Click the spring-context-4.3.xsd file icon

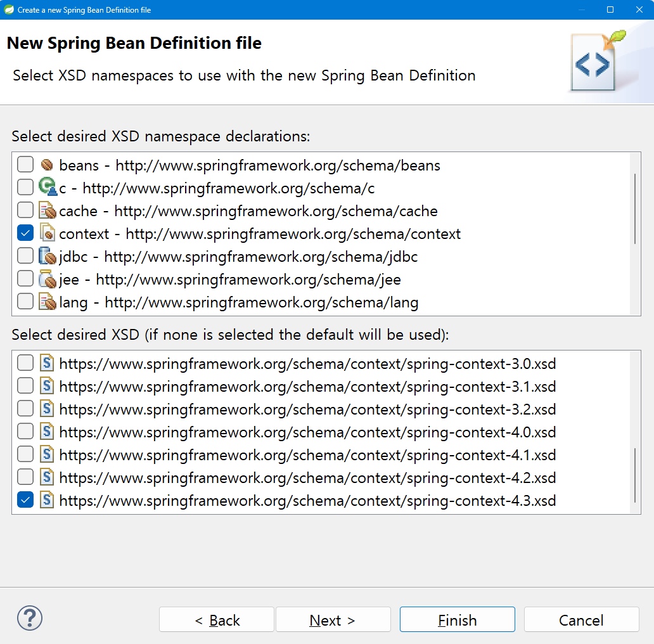coord(47,499)
